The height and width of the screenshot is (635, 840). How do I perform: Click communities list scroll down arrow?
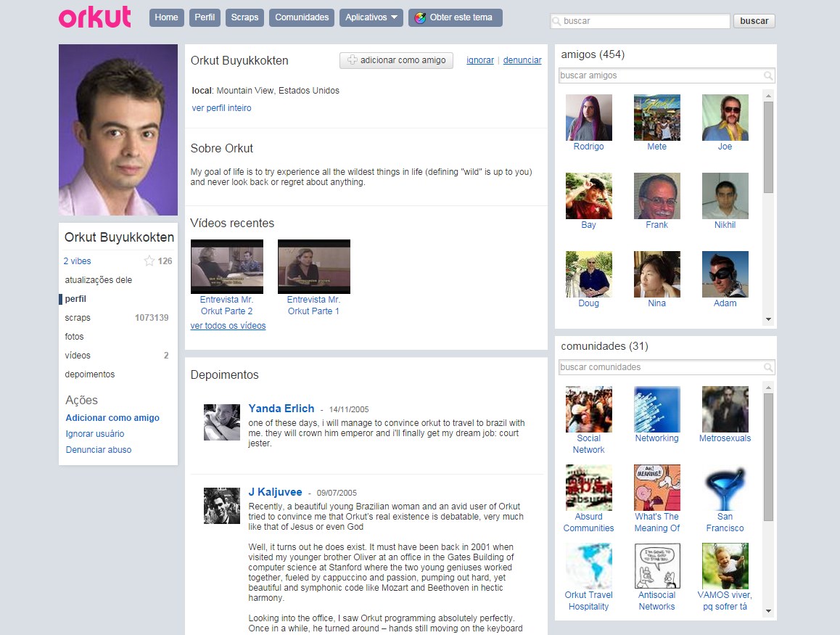point(768,611)
